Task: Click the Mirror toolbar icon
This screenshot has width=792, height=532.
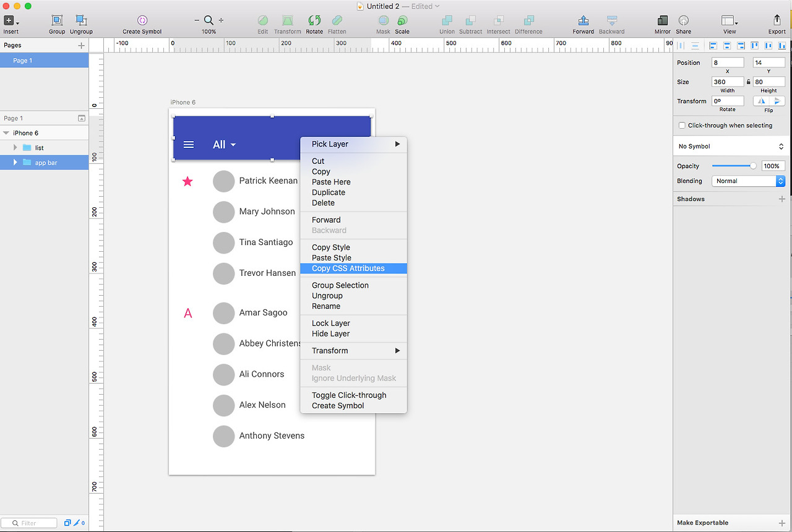Action: pos(663,20)
